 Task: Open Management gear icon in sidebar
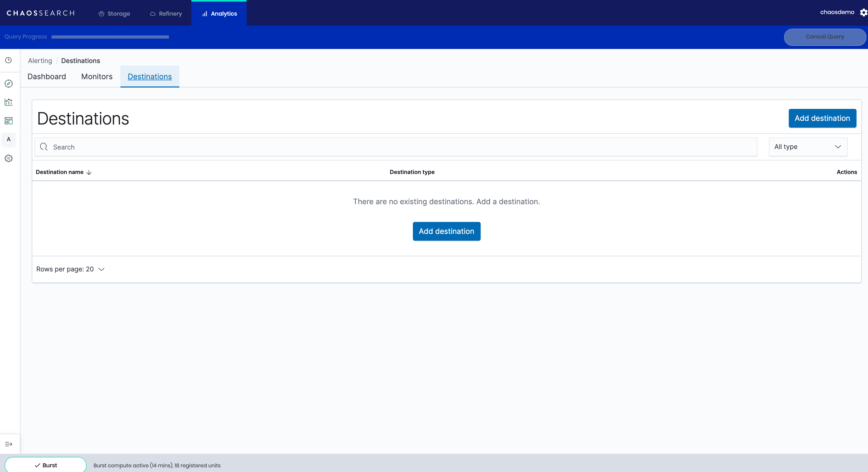tap(8, 158)
